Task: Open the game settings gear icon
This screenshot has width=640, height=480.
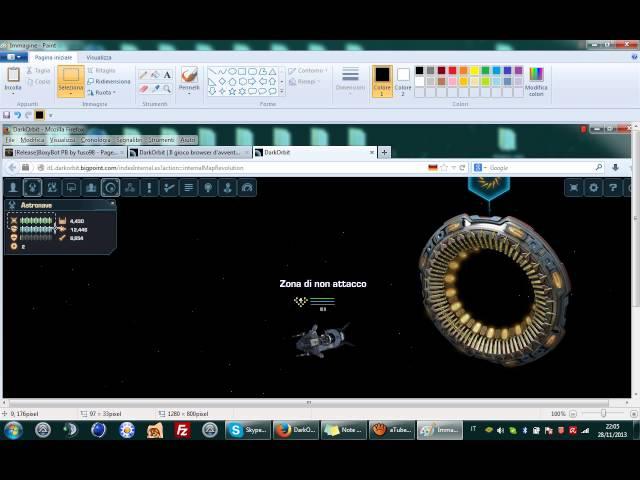Action: coord(593,187)
